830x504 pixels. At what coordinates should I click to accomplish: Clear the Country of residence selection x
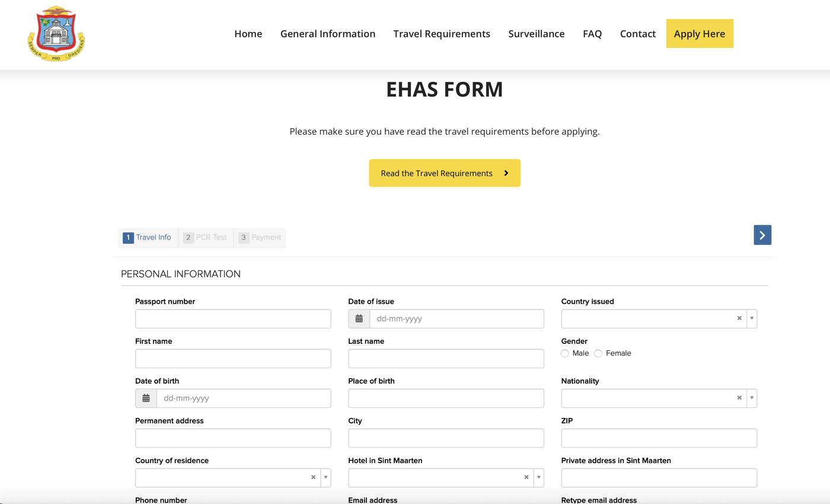(x=313, y=477)
